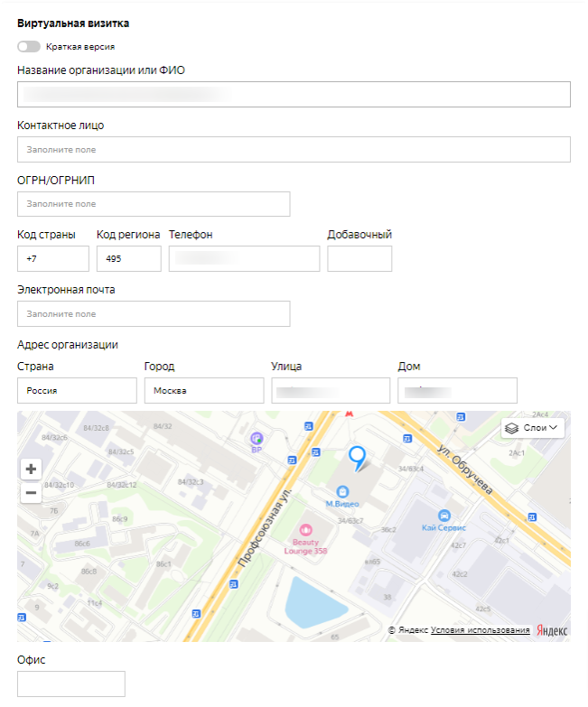Click the Электронная почта field
This screenshot has width=588, height=707.
point(154,314)
